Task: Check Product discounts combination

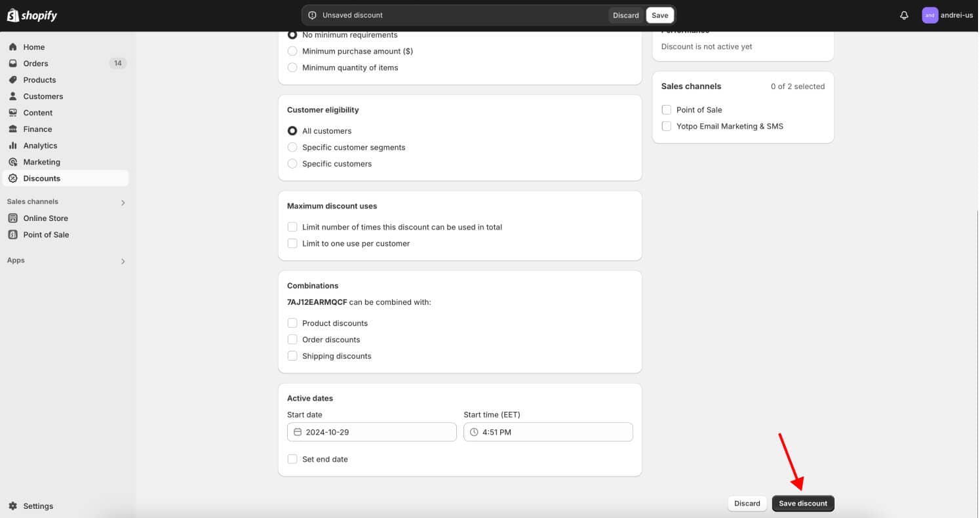Action: click(x=292, y=323)
